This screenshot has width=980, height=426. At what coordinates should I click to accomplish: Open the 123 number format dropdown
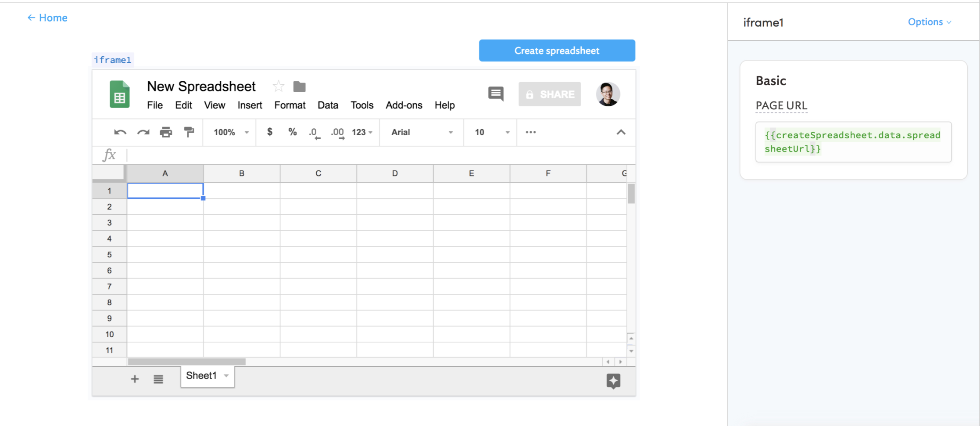point(361,132)
